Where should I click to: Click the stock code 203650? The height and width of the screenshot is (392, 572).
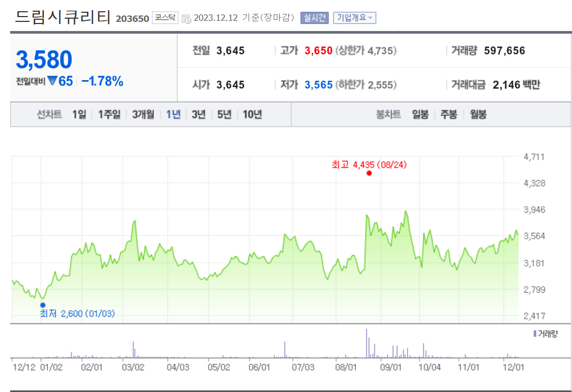[133, 19]
